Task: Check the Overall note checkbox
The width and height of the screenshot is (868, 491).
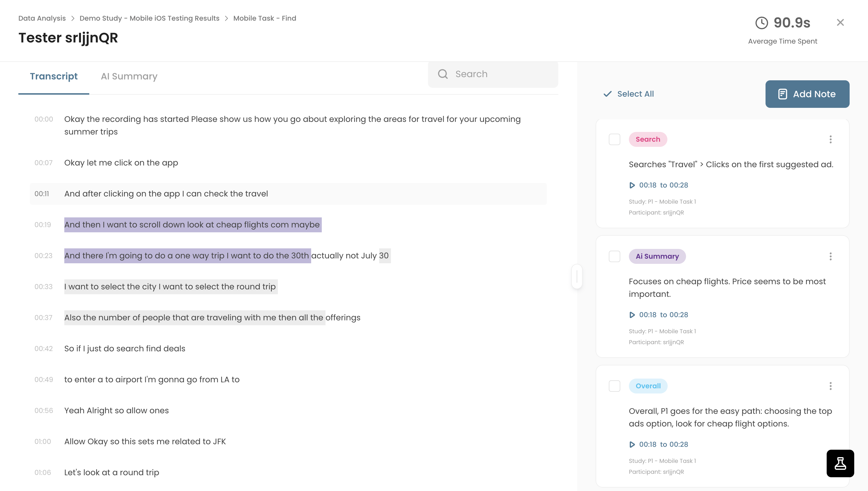Action: point(615,386)
